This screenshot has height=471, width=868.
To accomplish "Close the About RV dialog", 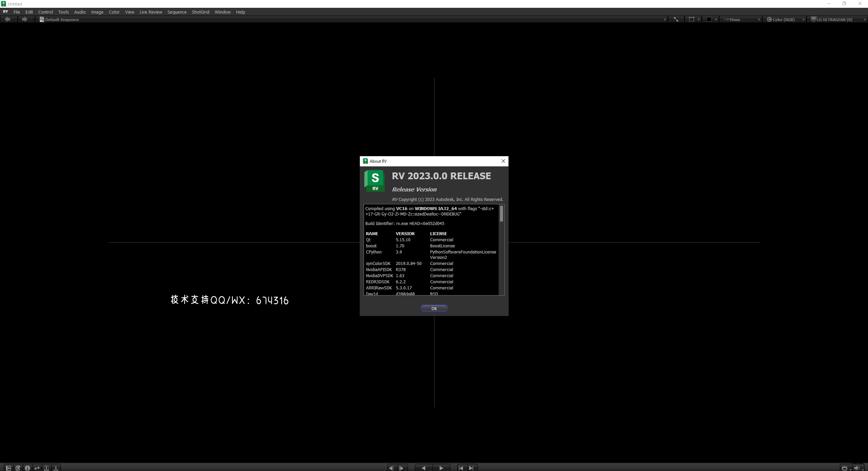I will click(x=503, y=161).
